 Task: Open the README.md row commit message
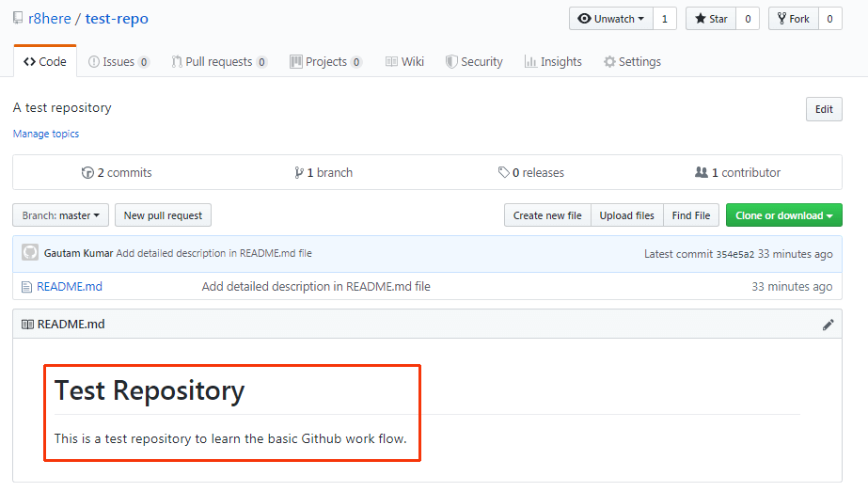[x=316, y=286]
